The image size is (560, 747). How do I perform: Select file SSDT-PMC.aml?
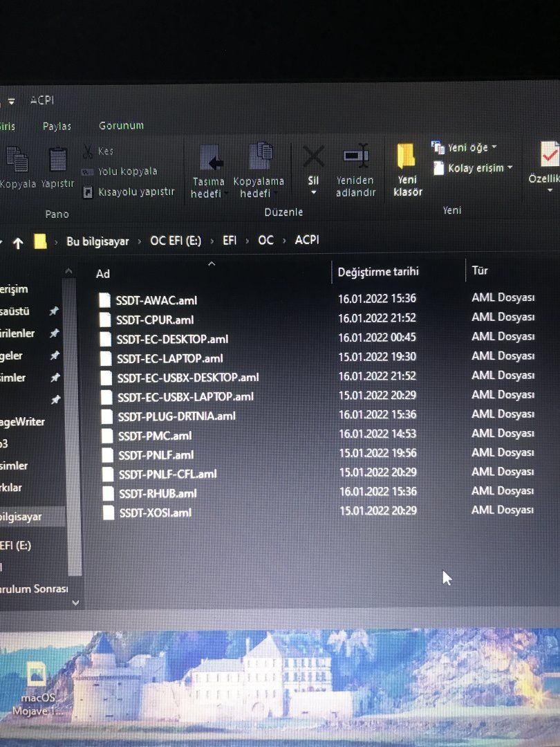(155, 436)
